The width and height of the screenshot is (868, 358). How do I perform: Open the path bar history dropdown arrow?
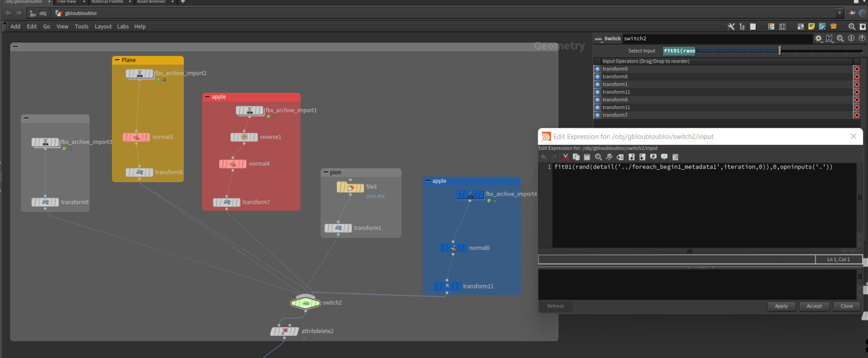(x=839, y=13)
